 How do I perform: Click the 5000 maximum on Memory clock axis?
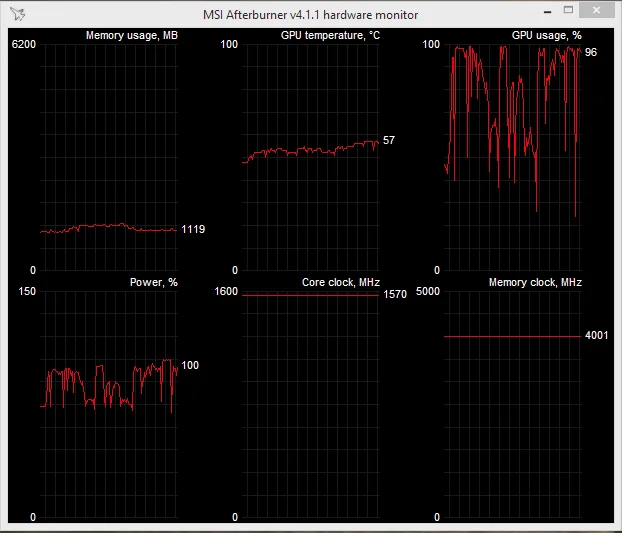click(x=428, y=291)
